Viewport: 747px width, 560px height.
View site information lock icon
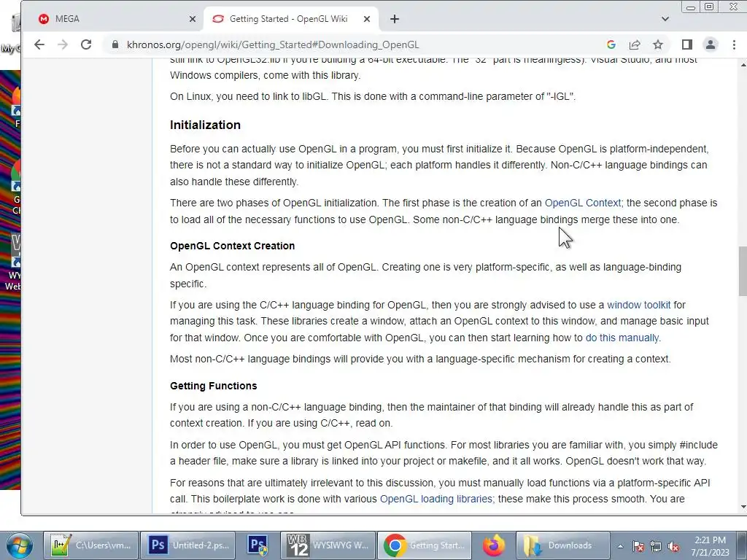115,44
